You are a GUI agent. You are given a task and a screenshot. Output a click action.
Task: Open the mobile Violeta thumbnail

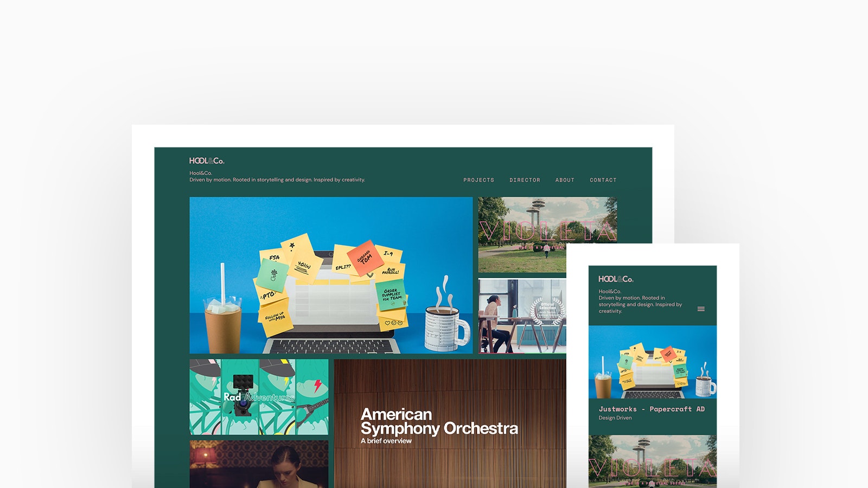click(x=653, y=461)
